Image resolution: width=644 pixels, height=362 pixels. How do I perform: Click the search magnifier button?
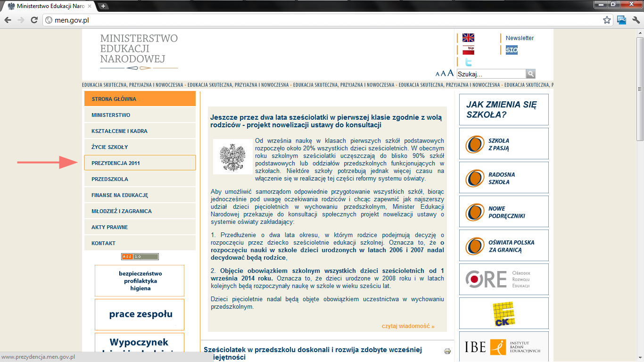(531, 74)
